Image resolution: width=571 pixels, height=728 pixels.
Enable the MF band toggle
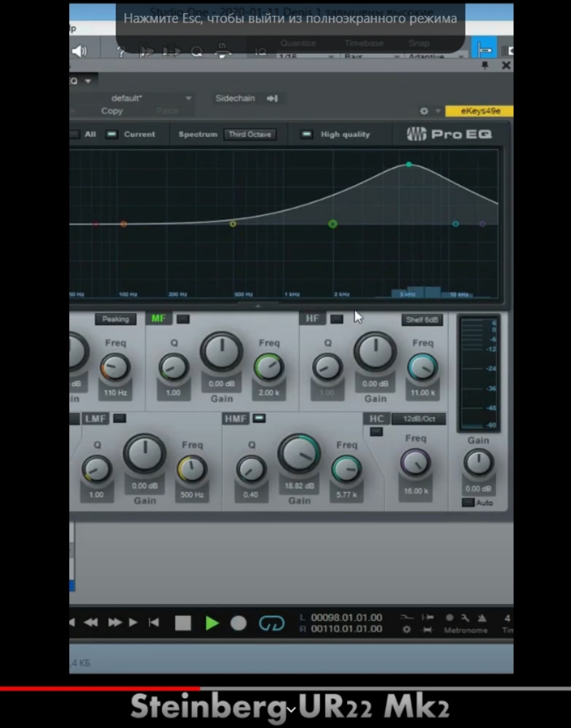tap(183, 319)
